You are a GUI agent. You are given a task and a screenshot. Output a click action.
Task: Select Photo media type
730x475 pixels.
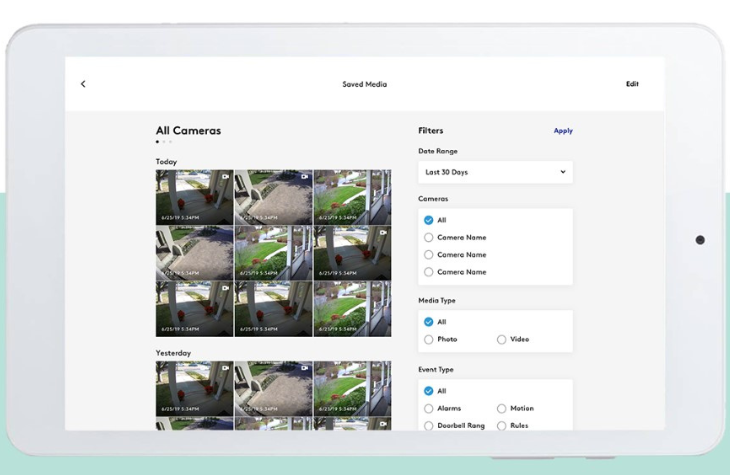tap(429, 340)
